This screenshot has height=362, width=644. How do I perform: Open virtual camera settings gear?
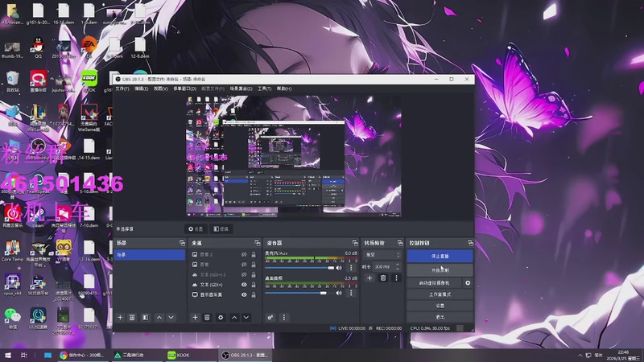pyautogui.click(x=468, y=283)
